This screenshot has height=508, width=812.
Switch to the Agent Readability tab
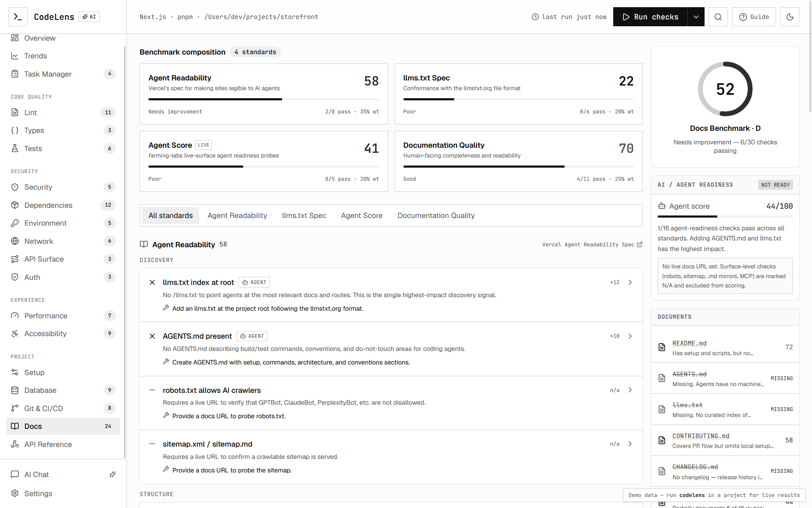pyautogui.click(x=237, y=215)
